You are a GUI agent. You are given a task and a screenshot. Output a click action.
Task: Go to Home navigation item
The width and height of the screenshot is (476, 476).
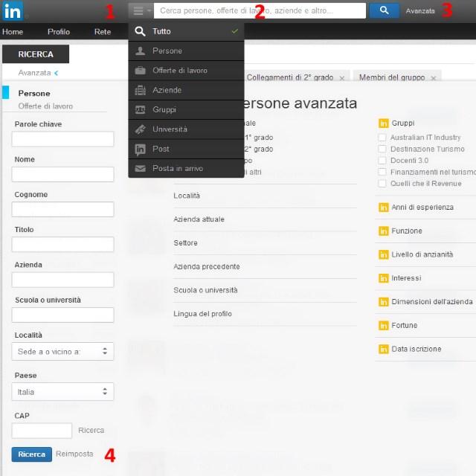(x=13, y=31)
